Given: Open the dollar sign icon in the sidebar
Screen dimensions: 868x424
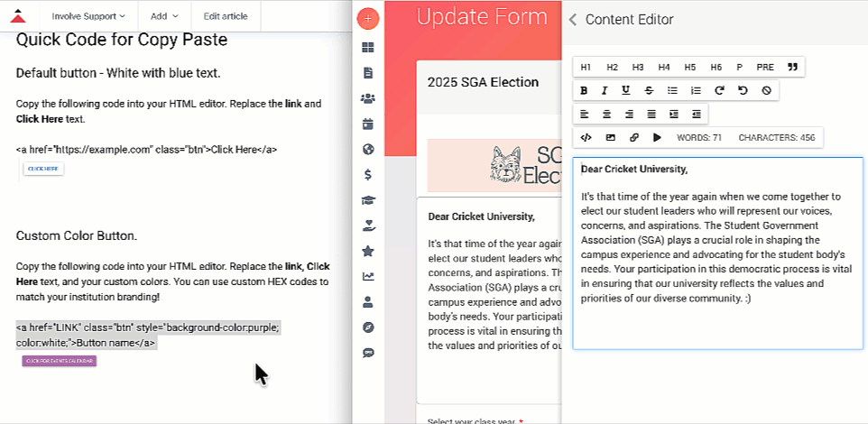Looking at the screenshot, I should (x=368, y=175).
